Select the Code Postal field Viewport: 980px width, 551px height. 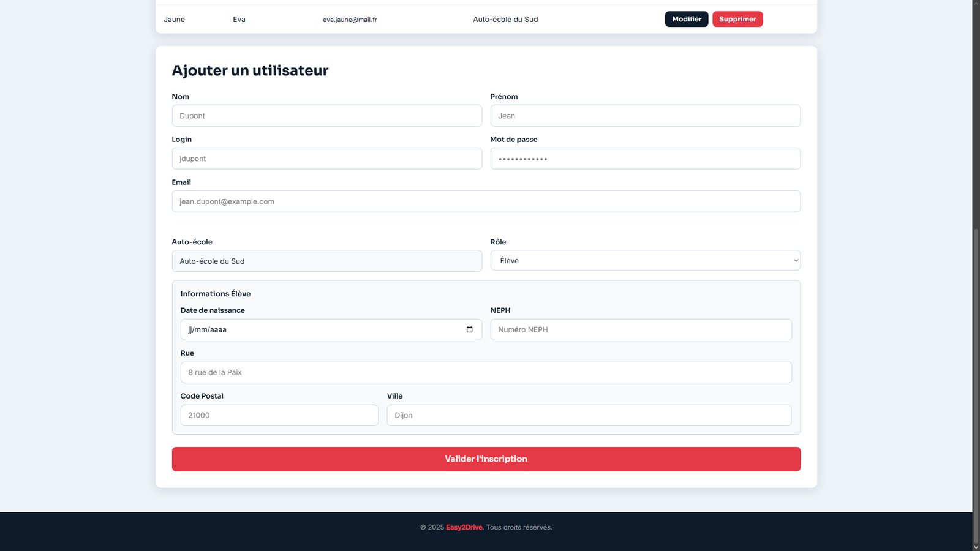(x=279, y=415)
